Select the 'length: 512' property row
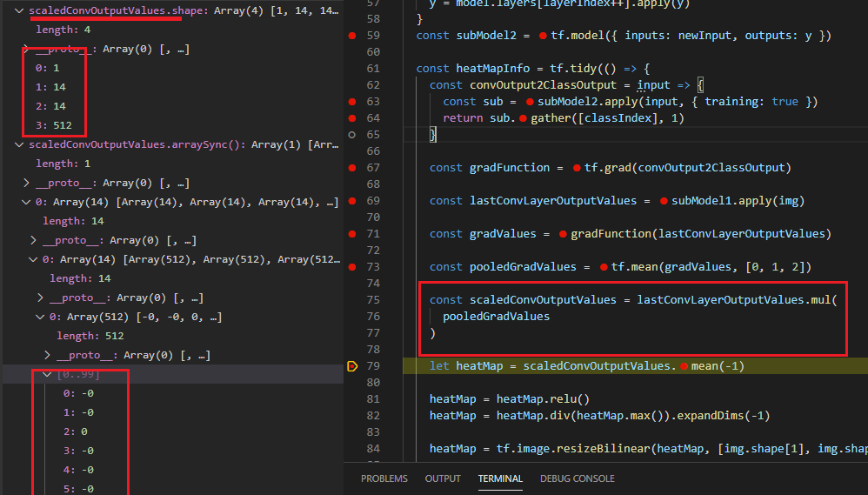The height and width of the screenshot is (495, 868). [x=173, y=336]
